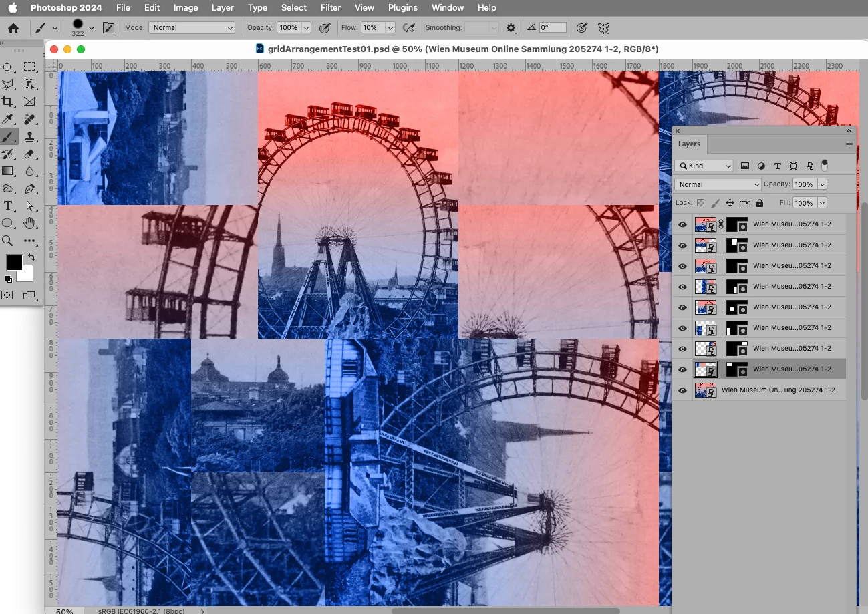Select the Blur tool
Image resolution: width=868 pixels, height=614 pixels.
click(29, 171)
